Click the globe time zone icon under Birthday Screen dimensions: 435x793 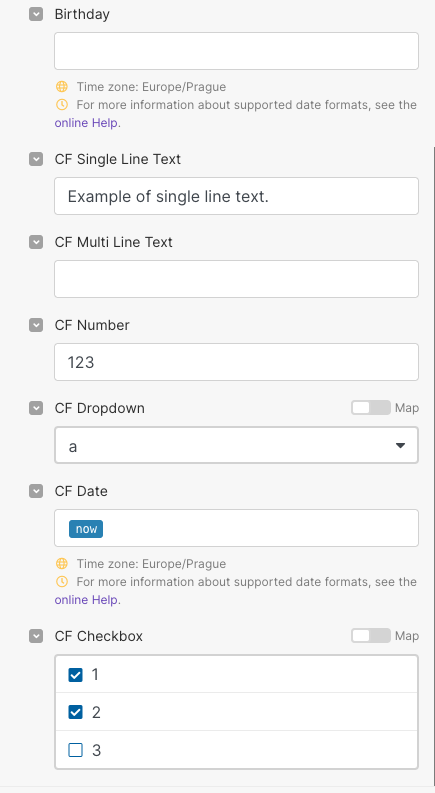62,86
